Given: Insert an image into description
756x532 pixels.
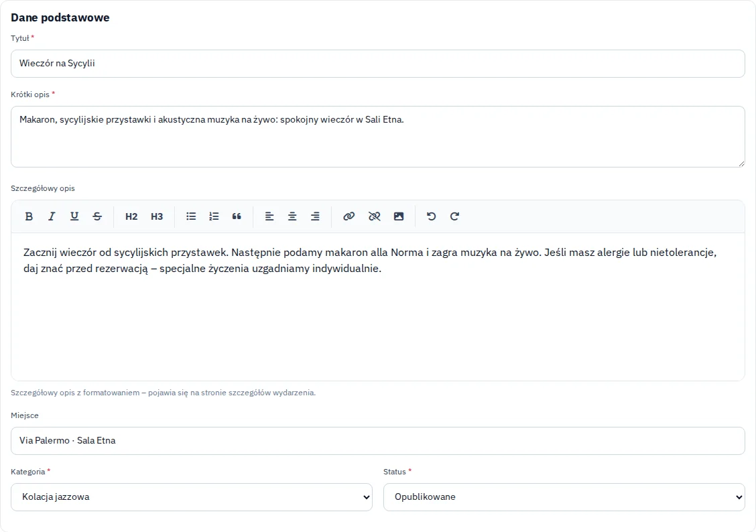Looking at the screenshot, I should point(399,216).
